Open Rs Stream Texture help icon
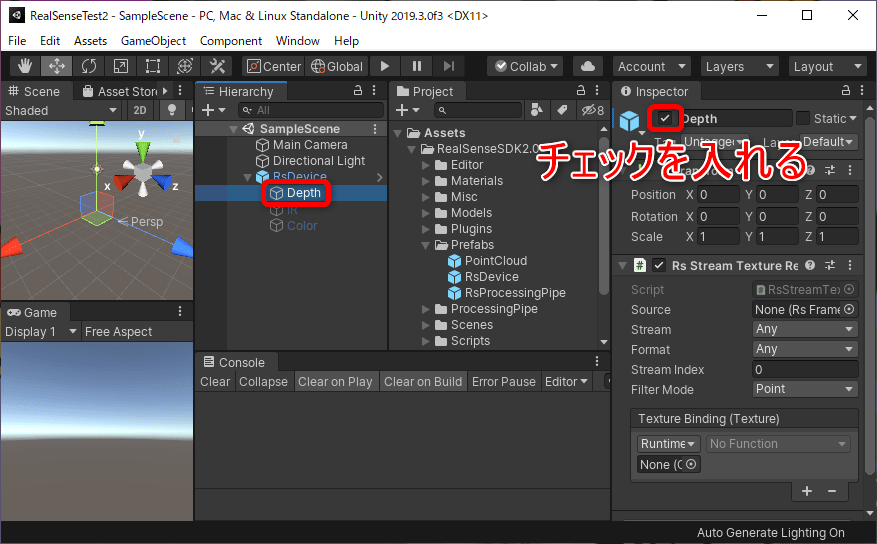Screen dimensions: 877x544 pyautogui.click(x=810, y=266)
